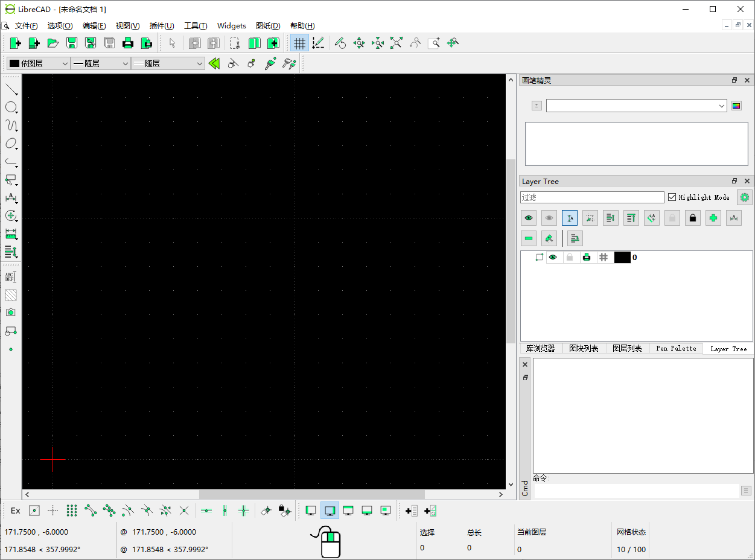Click the Window Zoom magnifier icon
Viewport: 755px width, 560px height.
point(434,43)
